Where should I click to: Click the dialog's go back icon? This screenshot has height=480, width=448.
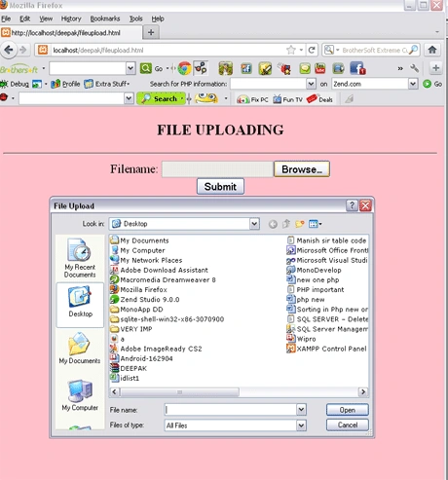273,224
